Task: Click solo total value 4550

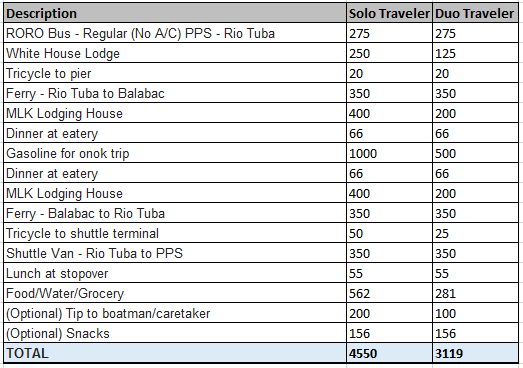Action: (389, 353)
